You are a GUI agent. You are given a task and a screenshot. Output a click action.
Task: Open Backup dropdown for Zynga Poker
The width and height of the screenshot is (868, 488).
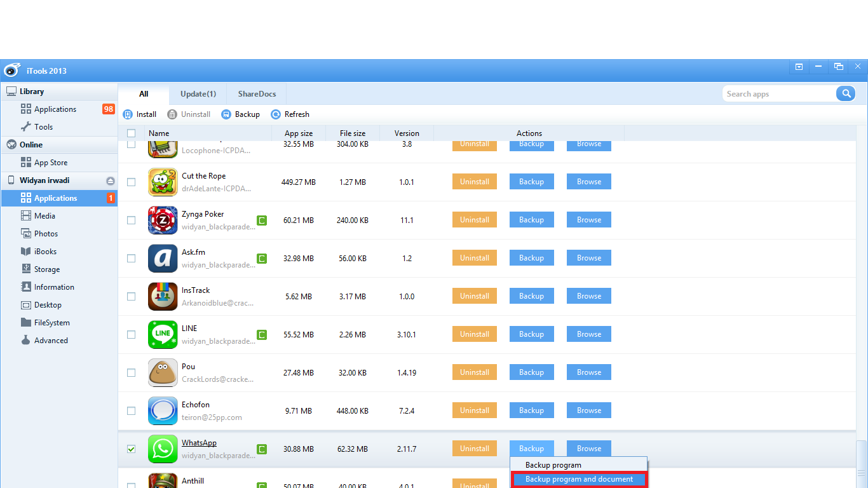(531, 220)
